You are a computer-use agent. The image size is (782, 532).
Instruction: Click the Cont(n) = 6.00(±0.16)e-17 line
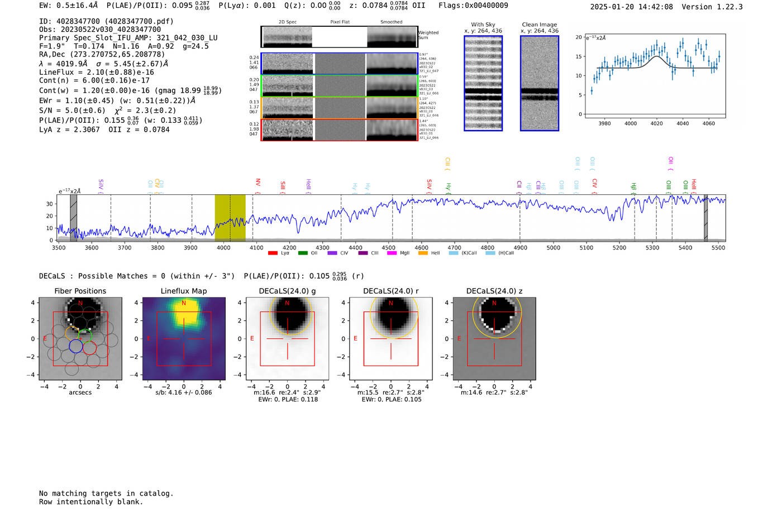[94, 81]
